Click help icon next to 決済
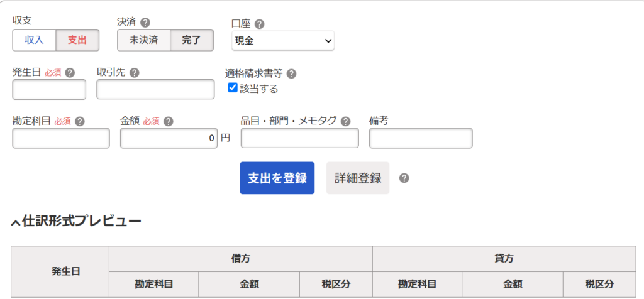The width and height of the screenshot is (644, 299). click(x=145, y=22)
